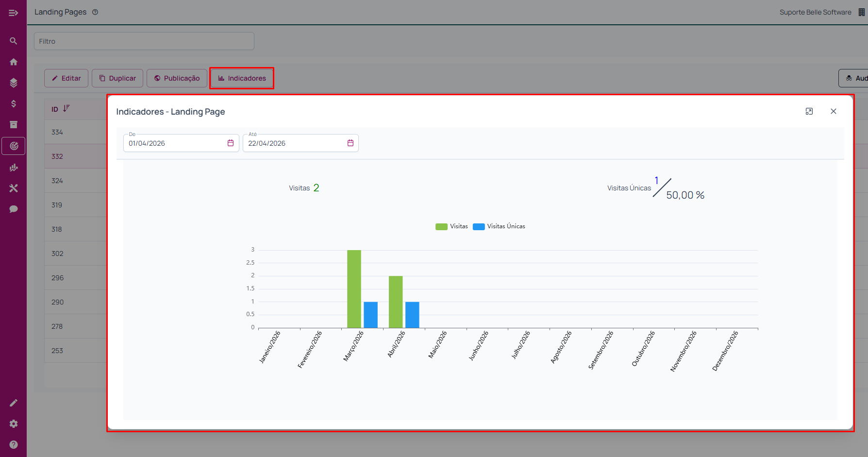
Task: Click the Filtro input field
Action: (144, 41)
